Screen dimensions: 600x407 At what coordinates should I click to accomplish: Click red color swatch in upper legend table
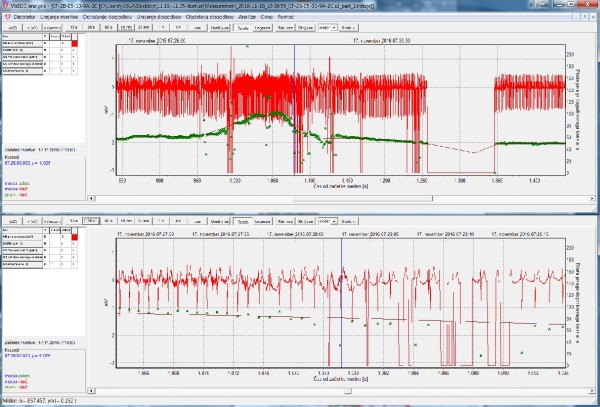tap(76, 45)
